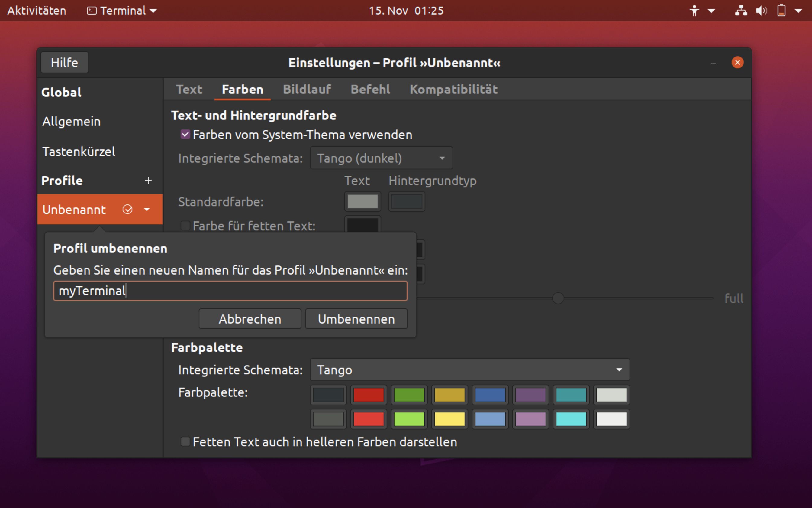
Task: Open the accessibility icon in the top bar
Action: [x=694, y=11]
